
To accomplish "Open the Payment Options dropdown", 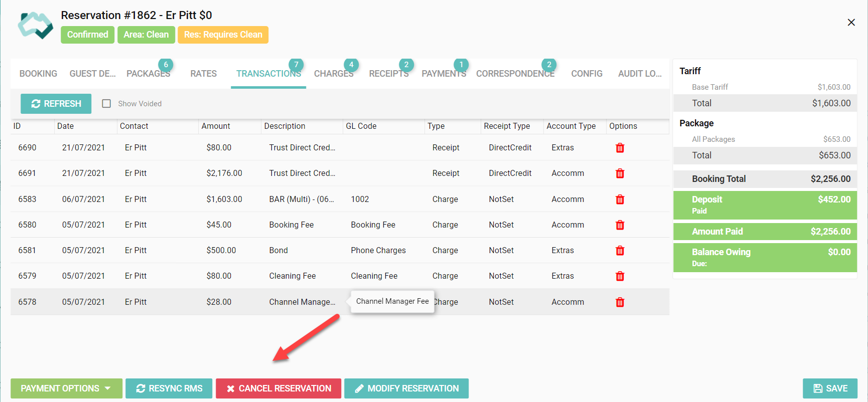I will point(66,388).
